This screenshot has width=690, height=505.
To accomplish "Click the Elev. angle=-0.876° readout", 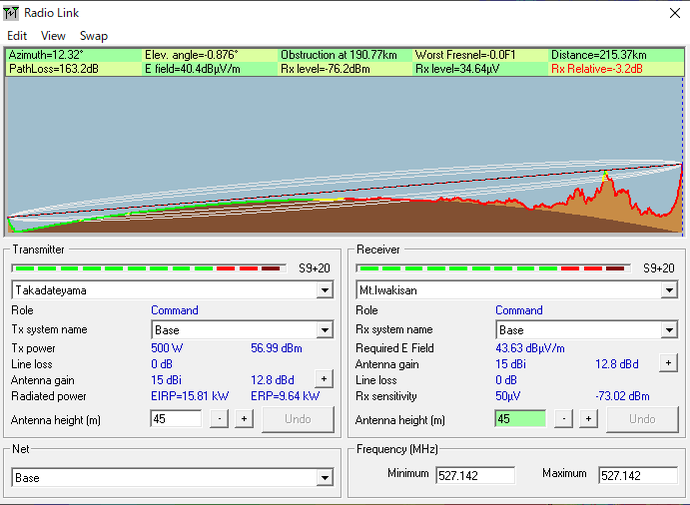I will (191, 55).
